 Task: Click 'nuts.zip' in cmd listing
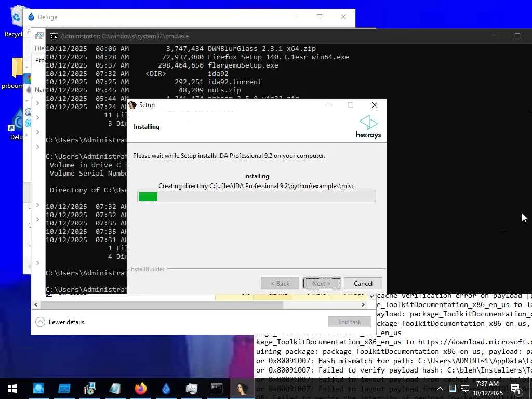coord(224,90)
